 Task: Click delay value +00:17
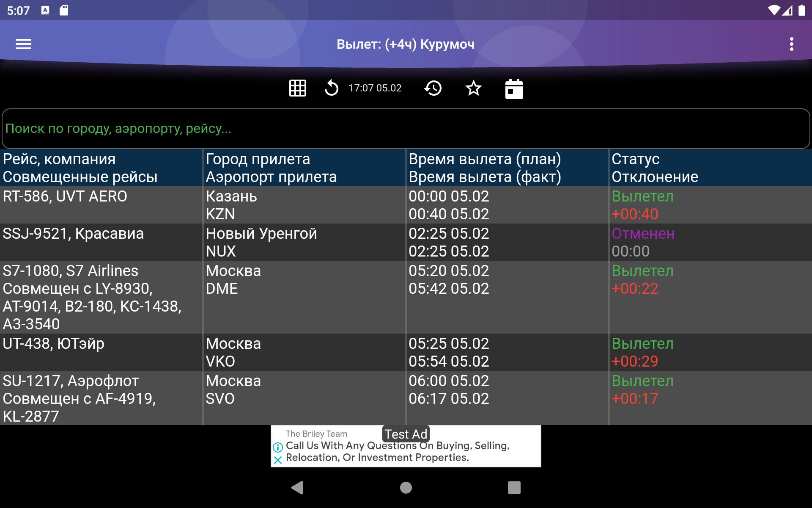click(x=635, y=399)
